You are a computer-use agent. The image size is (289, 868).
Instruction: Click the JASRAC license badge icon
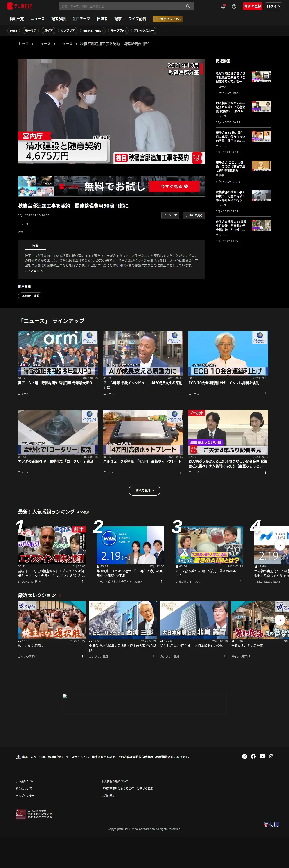tap(21, 814)
